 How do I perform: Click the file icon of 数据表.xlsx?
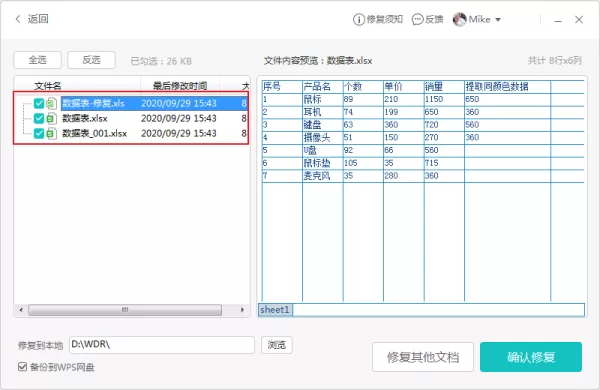click(52, 118)
